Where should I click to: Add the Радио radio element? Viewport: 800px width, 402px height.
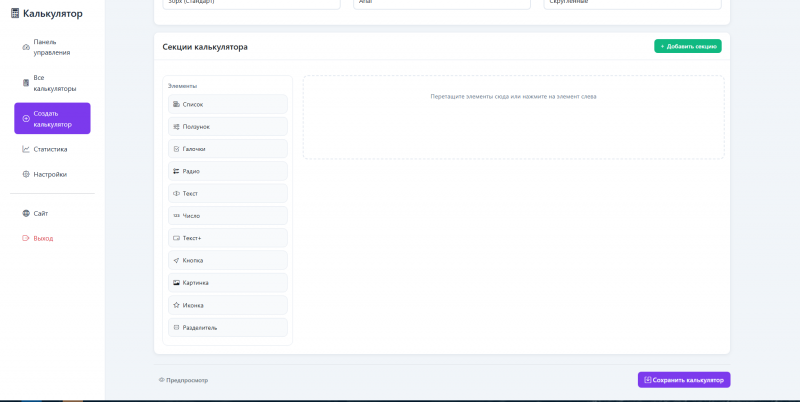(228, 171)
